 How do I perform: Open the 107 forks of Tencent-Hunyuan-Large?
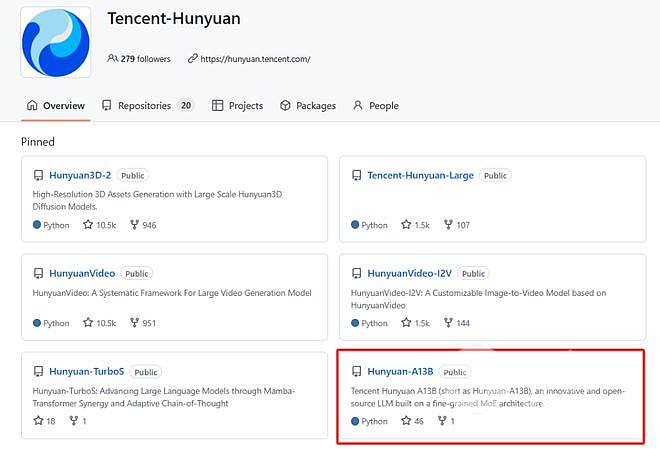click(x=463, y=225)
